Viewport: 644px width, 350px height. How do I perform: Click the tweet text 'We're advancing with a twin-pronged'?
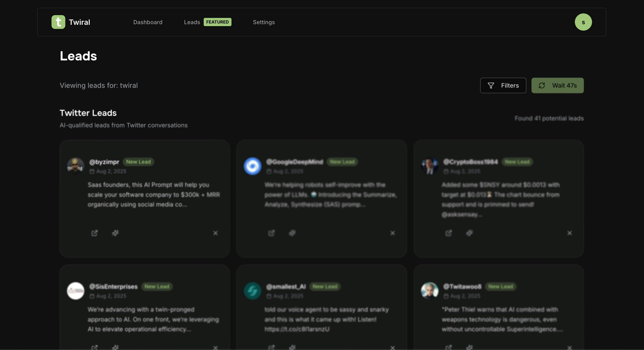coord(153,319)
